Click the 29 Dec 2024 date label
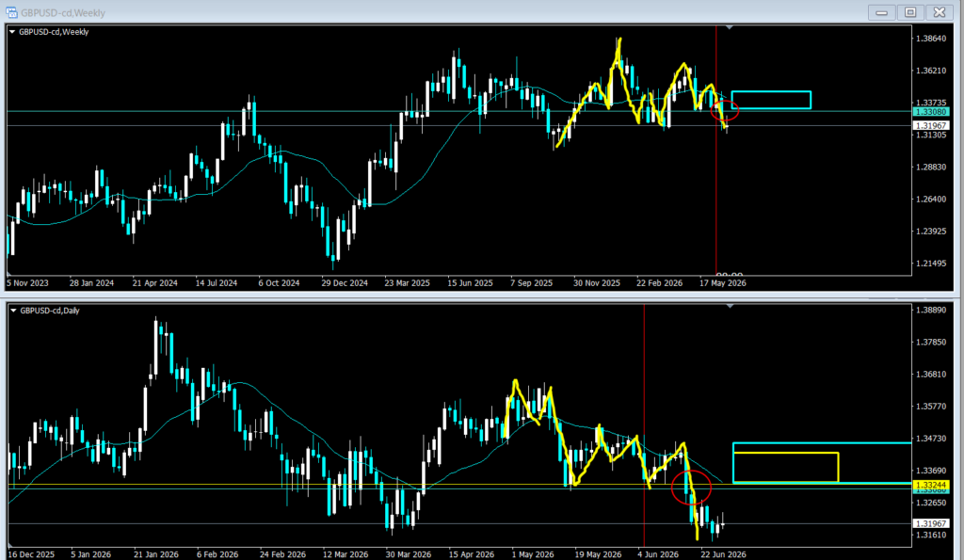Screen dimensions: 964x560 pyautogui.click(x=345, y=283)
